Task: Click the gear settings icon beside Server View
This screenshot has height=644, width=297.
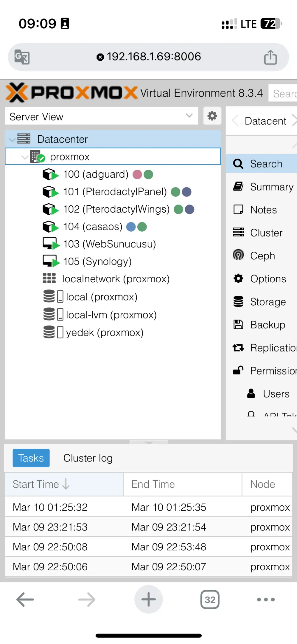Action: (x=212, y=116)
